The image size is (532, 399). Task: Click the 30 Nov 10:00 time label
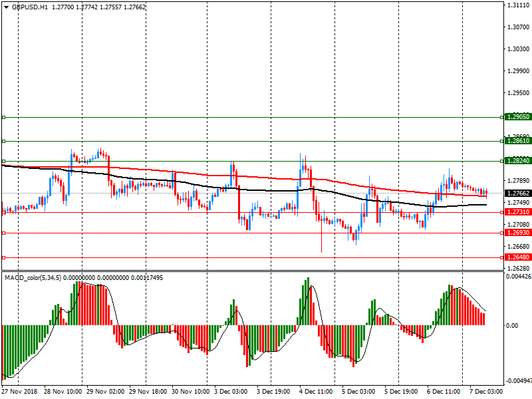pos(191,391)
